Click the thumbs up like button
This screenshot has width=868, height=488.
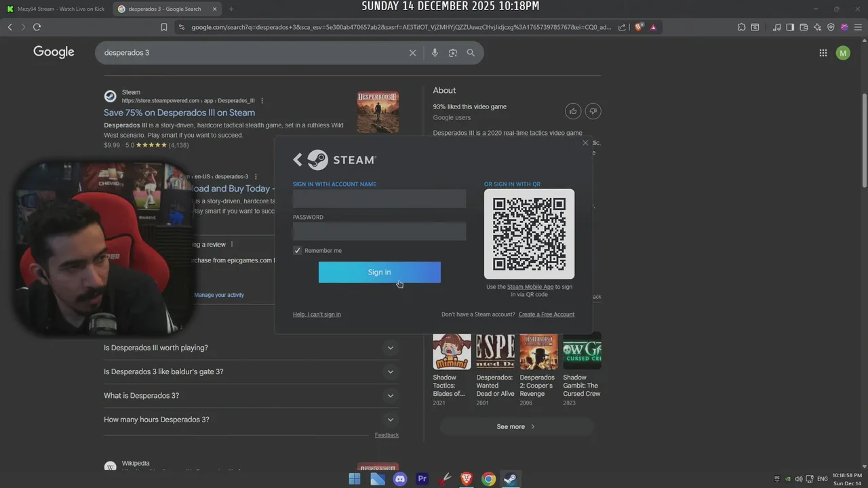(x=573, y=111)
